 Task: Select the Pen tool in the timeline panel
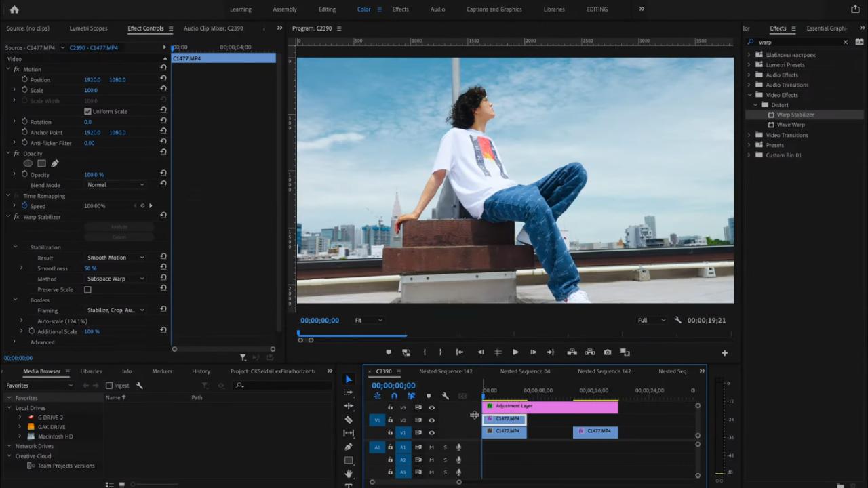(349, 446)
